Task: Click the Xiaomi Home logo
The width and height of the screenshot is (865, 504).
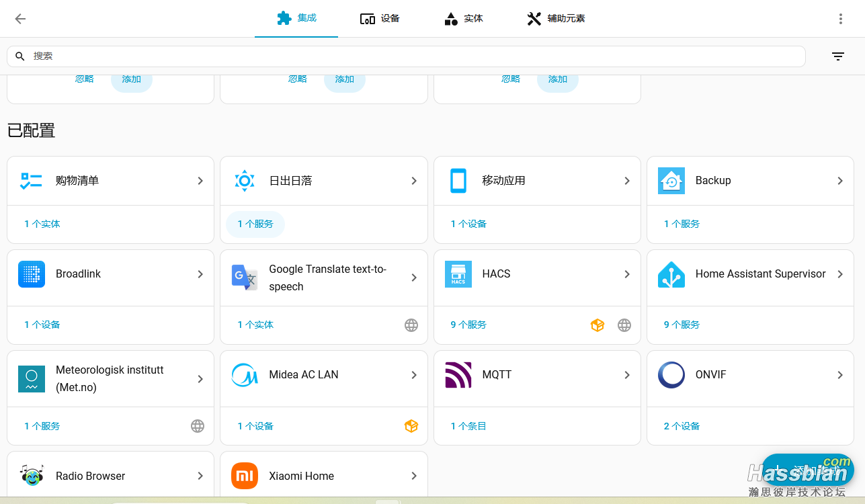Action: 245,476
